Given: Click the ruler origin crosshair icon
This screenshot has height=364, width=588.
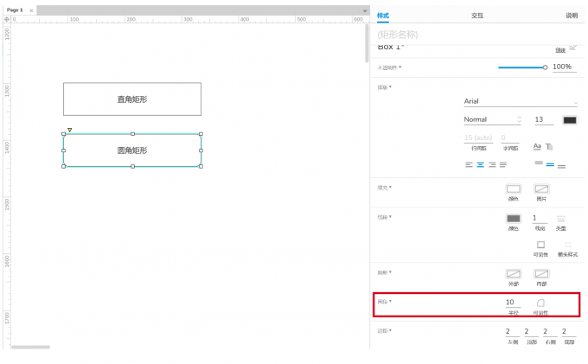Looking at the screenshot, I should [x=6, y=19].
